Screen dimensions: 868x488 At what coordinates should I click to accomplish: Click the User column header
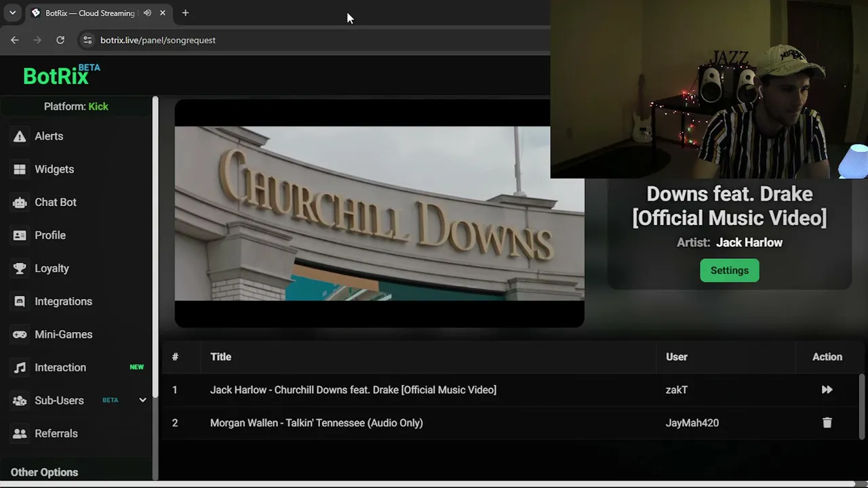(677, 357)
